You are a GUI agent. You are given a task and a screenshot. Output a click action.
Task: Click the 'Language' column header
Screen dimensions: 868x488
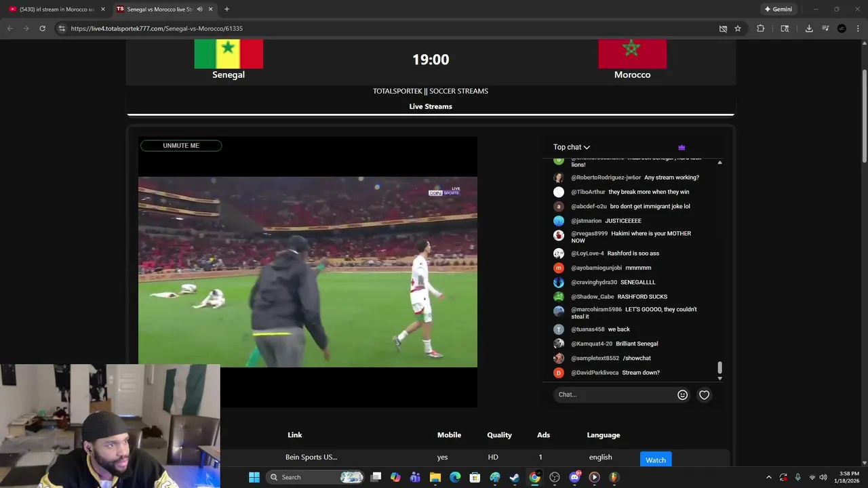click(604, 435)
